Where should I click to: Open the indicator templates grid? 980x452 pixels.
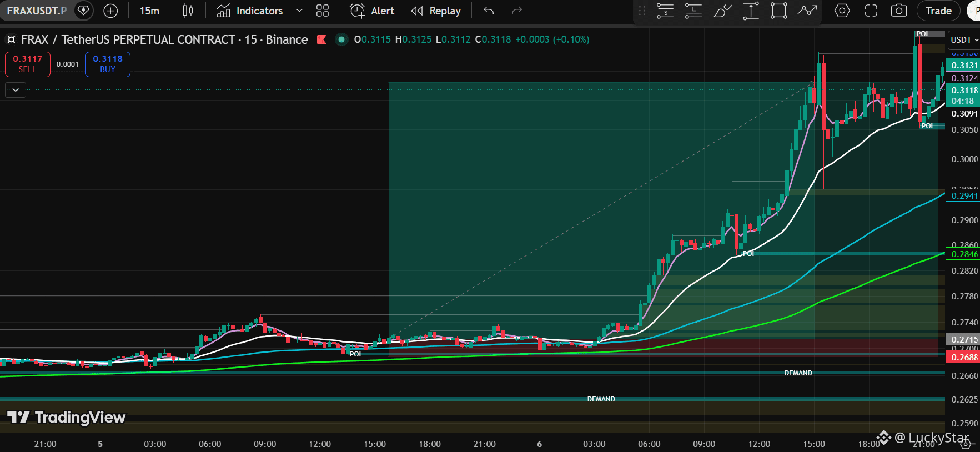pos(323,11)
